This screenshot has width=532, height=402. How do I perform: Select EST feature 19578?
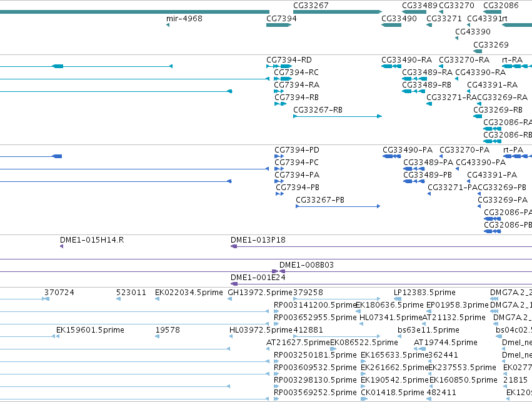pos(157,336)
